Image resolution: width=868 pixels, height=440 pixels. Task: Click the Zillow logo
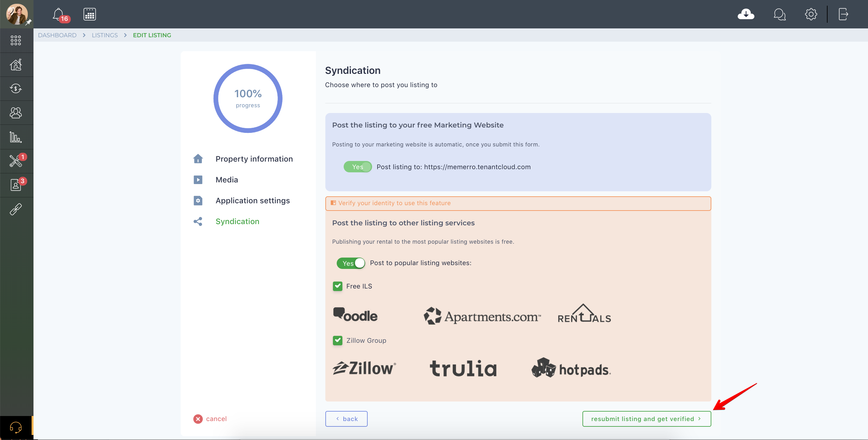(x=364, y=368)
